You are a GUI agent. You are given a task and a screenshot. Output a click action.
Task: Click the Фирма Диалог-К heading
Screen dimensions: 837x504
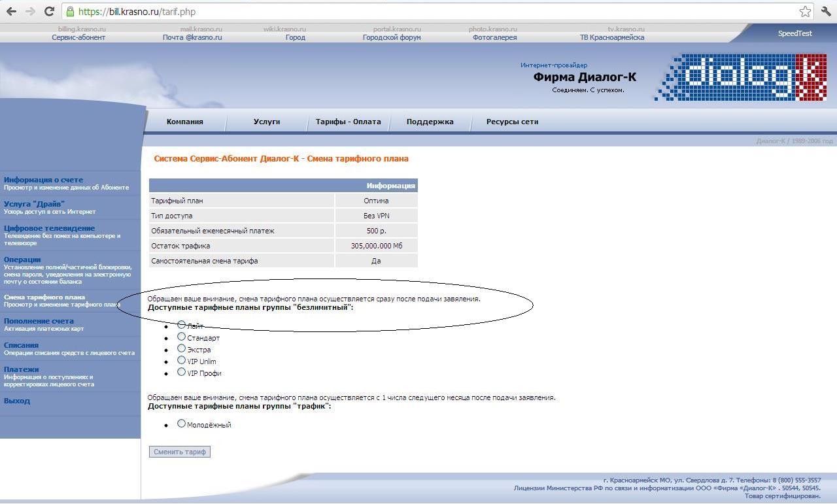[x=585, y=77]
